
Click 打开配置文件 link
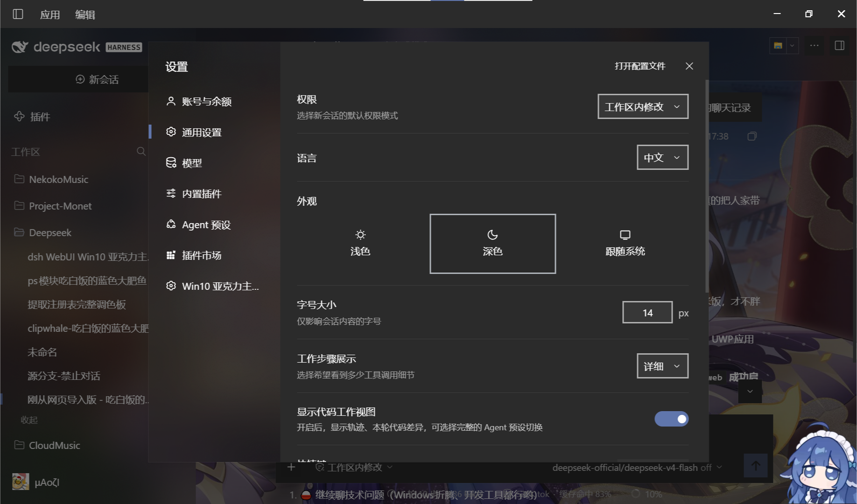(x=640, y=66)
